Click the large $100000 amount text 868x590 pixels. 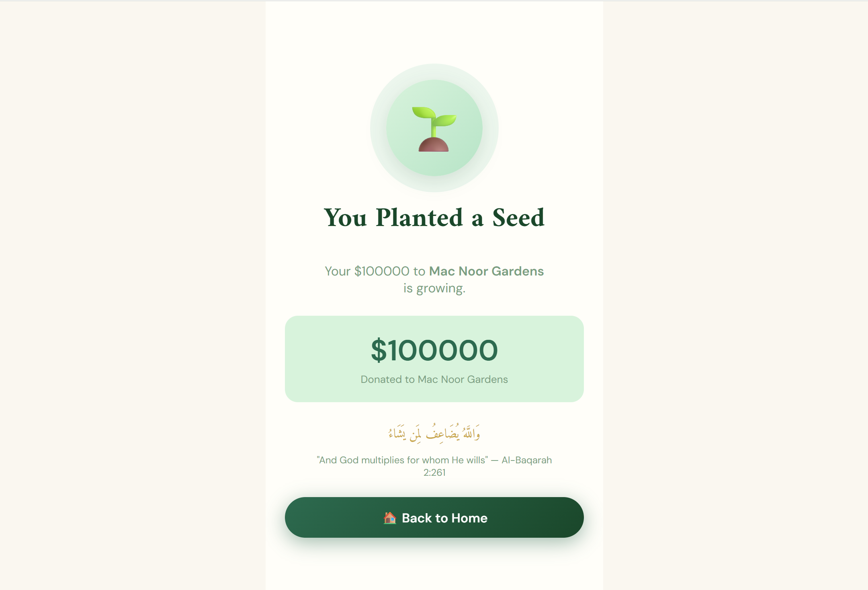pyautogui.click(x=434, y=350)
